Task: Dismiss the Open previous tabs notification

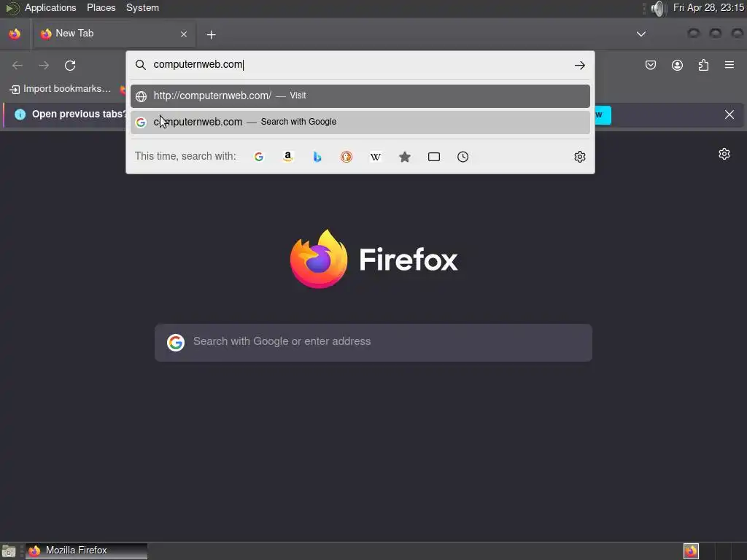Action: click(x=729, y=114)
